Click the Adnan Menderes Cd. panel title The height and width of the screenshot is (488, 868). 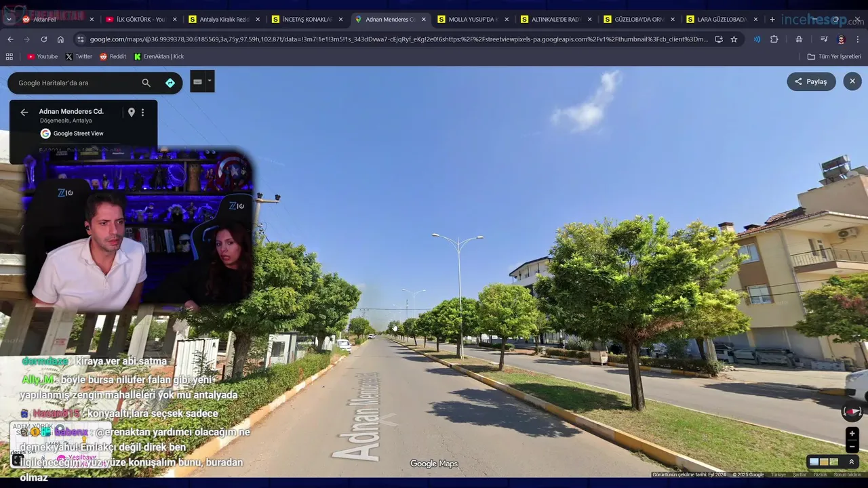[x=71, y=111]
